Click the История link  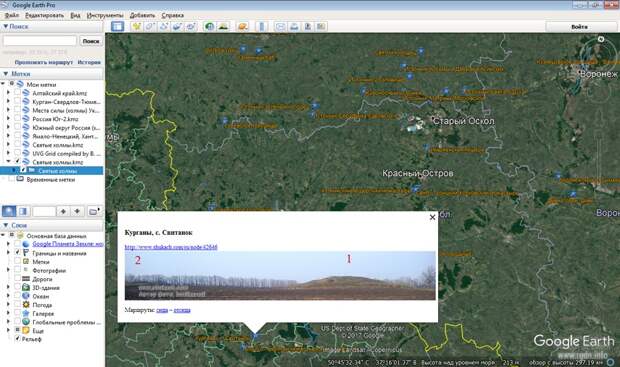(89, 62)
